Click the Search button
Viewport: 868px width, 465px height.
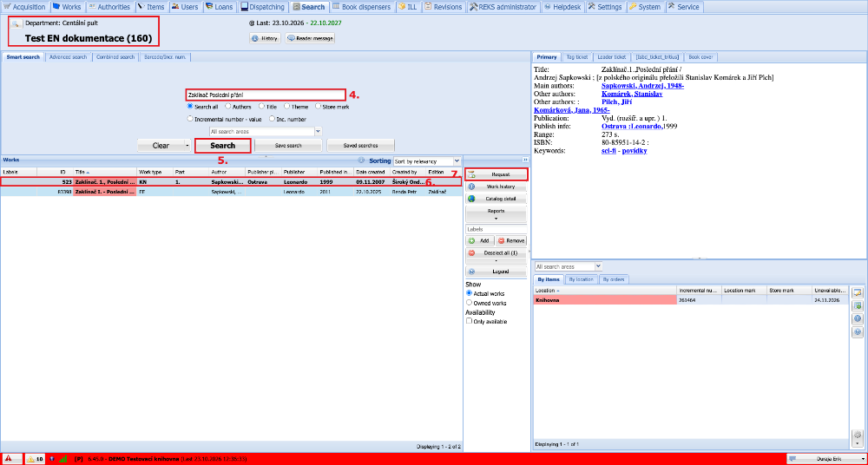click(x=223, y=146)
